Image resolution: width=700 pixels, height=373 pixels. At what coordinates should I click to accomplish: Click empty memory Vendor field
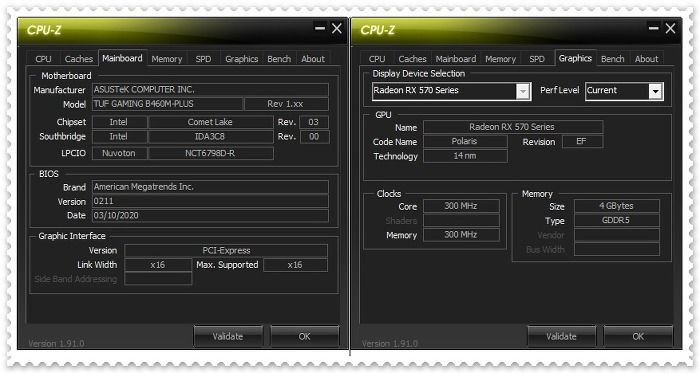(x=617, y=235)
